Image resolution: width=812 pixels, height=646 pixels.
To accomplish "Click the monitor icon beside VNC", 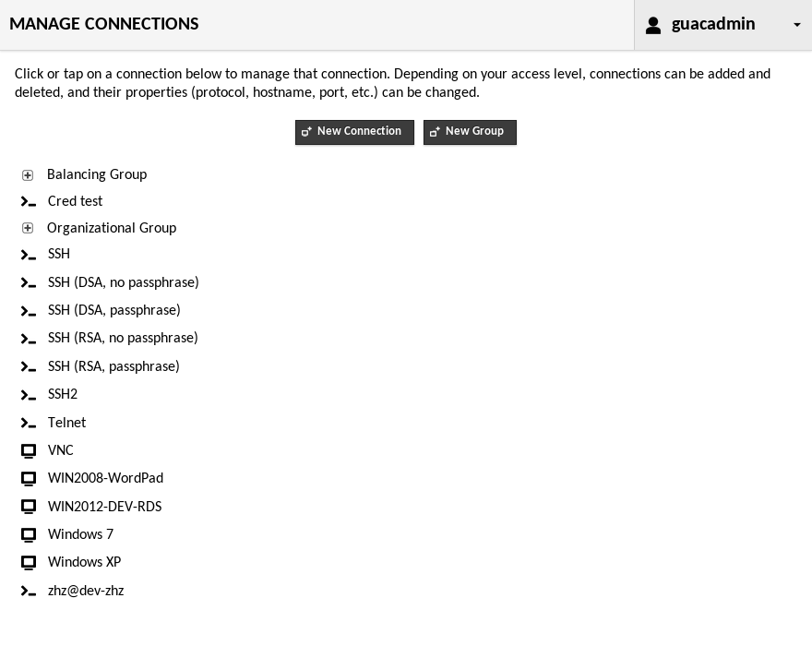I will click(x=29, y=451).
